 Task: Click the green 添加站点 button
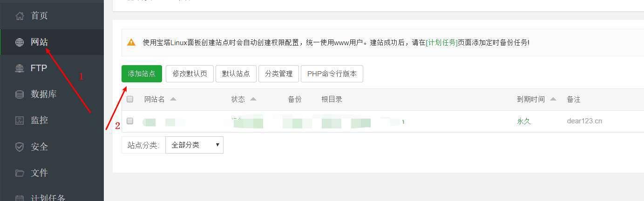(142, 74)
